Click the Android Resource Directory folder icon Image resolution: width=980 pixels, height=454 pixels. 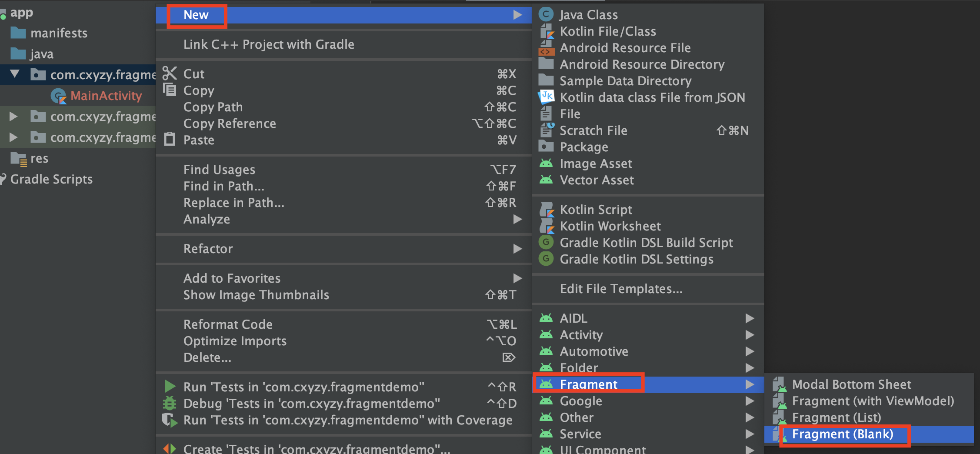[546, 64]
